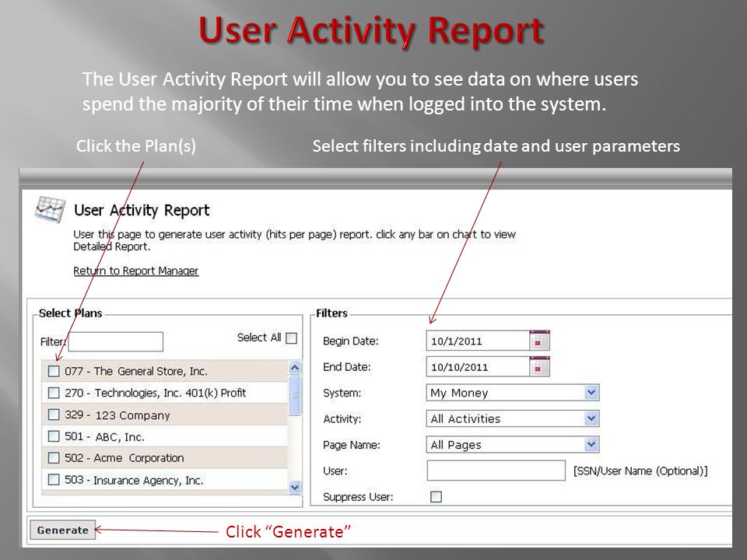Click the Generate button

pos(63,530)
